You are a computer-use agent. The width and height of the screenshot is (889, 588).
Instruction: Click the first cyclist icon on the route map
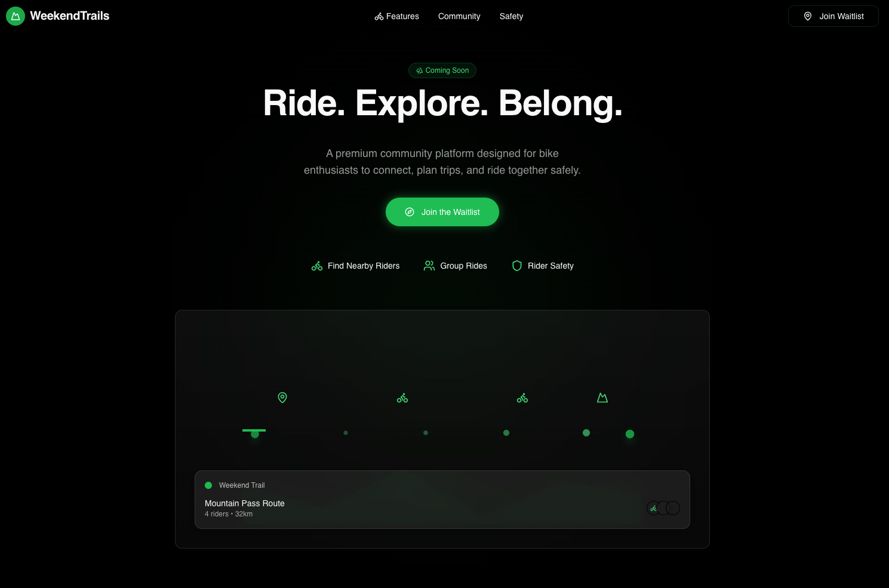tap(402, 398)
